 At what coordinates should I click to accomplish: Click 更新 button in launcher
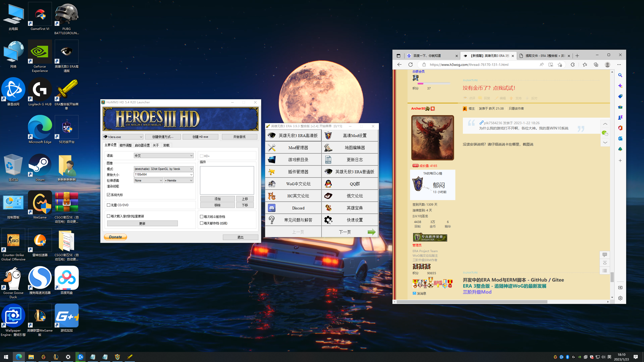tap(142, 223)
